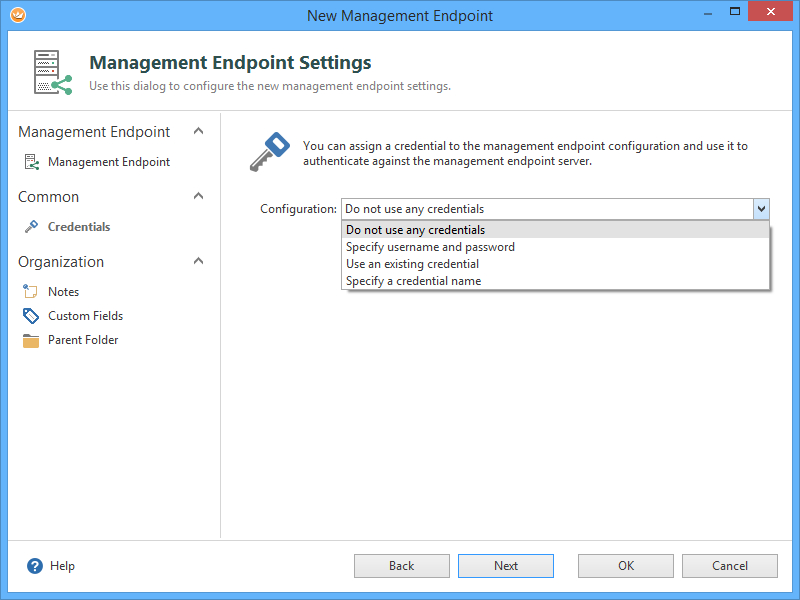800x600 pixels.
Task: Click the Credentials key icon in sidebar
Action: click(31, 227)
